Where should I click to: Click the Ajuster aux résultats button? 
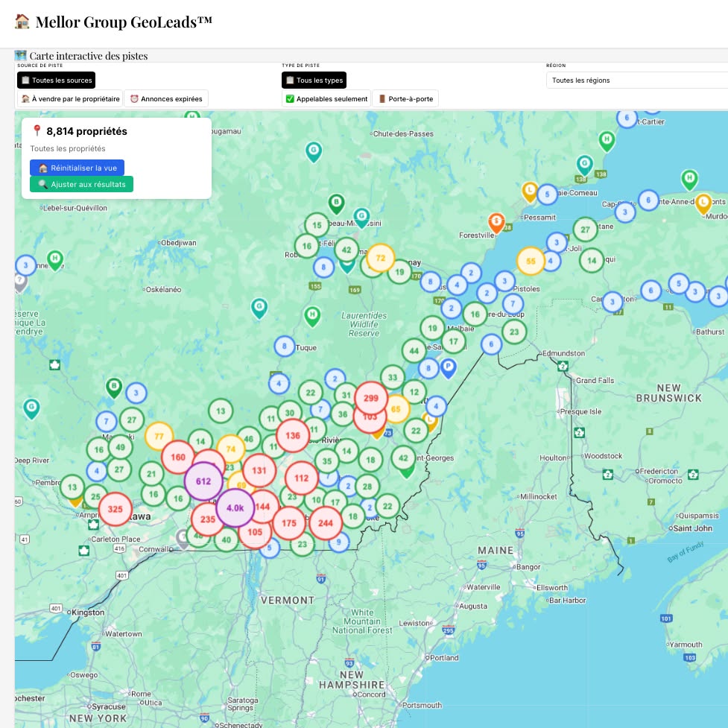[82, 184]
